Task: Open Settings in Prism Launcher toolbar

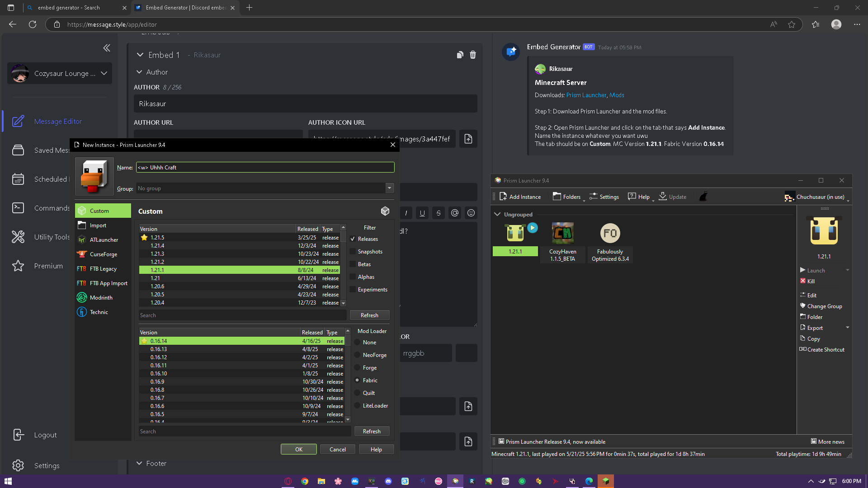Action: [604, 197]
